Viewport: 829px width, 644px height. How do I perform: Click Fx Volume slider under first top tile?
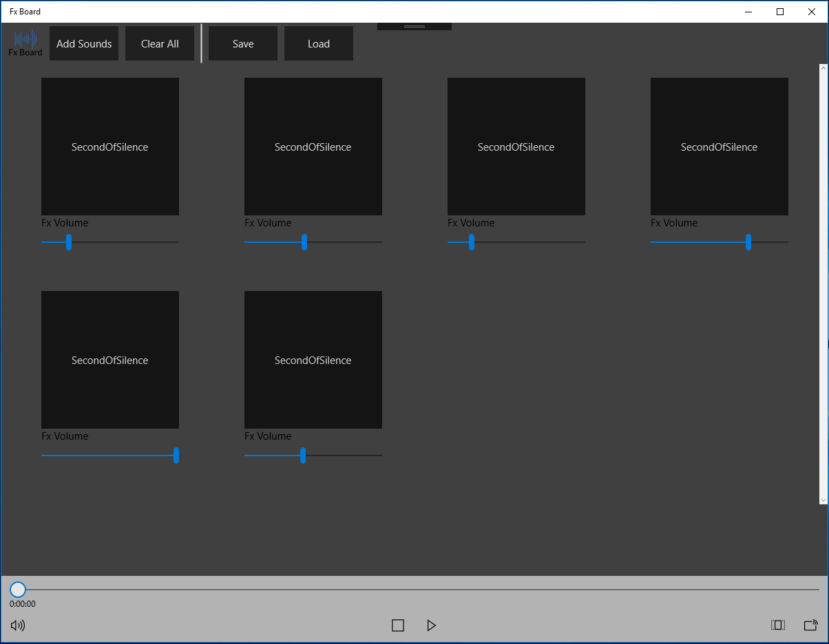pos(110,242)
